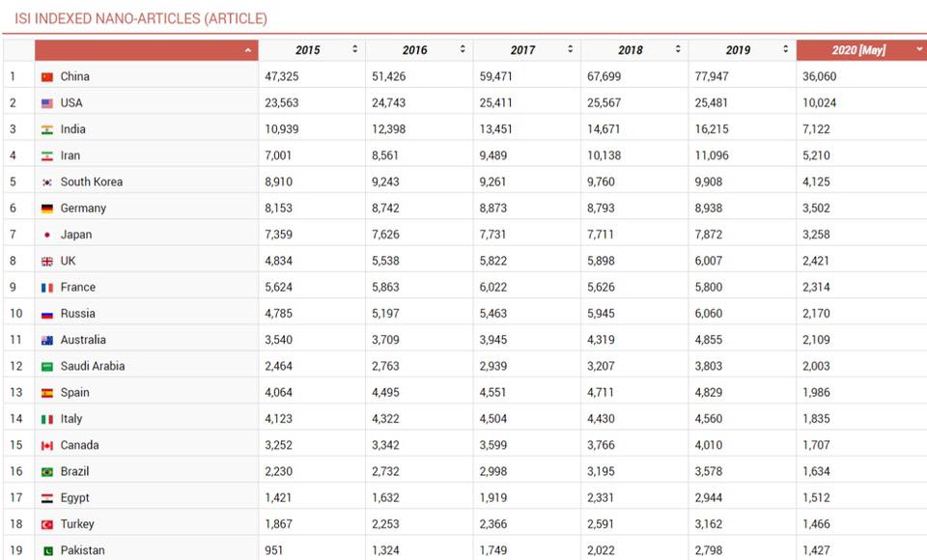Screen dimensions: 927x560
Task: Open the Saudi Arabia country link
Action: click(x=92, y=366)
